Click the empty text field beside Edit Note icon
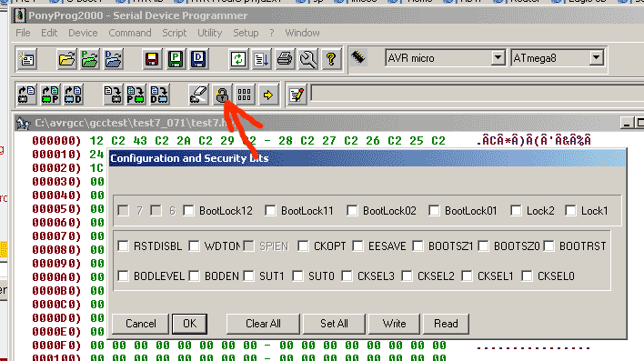Image resolution: width=644 pixels, height=361 pixels. pos(477,94)
